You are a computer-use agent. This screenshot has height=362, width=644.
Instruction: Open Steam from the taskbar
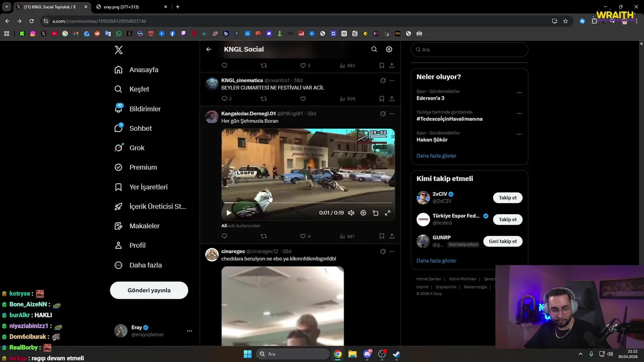point(396,354)
